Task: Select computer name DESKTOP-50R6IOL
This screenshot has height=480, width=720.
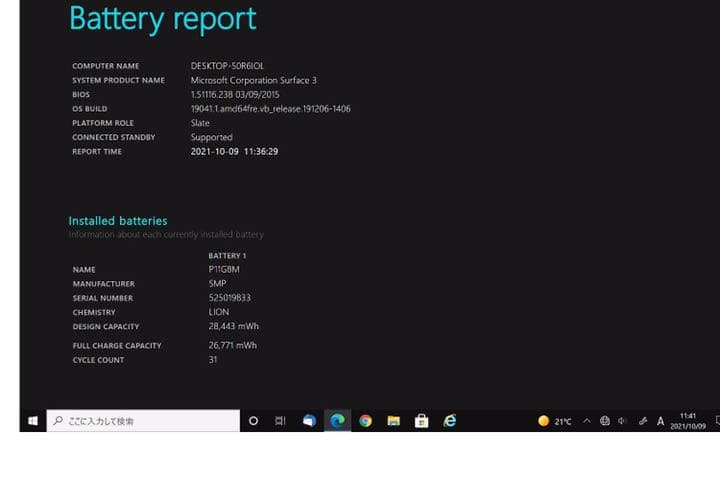Action: (227, 66)
